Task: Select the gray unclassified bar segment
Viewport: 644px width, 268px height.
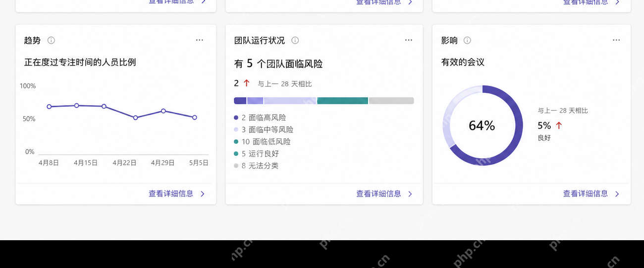Action: click(x=391, y=101)
